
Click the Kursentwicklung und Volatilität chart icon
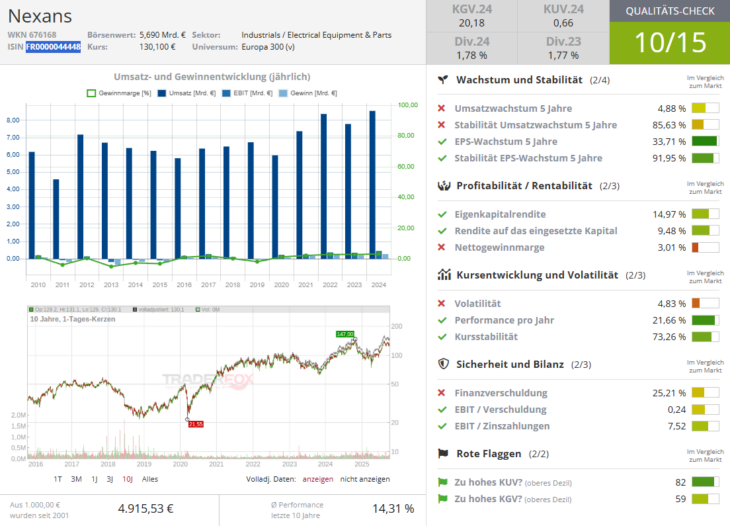pos(443,274)
